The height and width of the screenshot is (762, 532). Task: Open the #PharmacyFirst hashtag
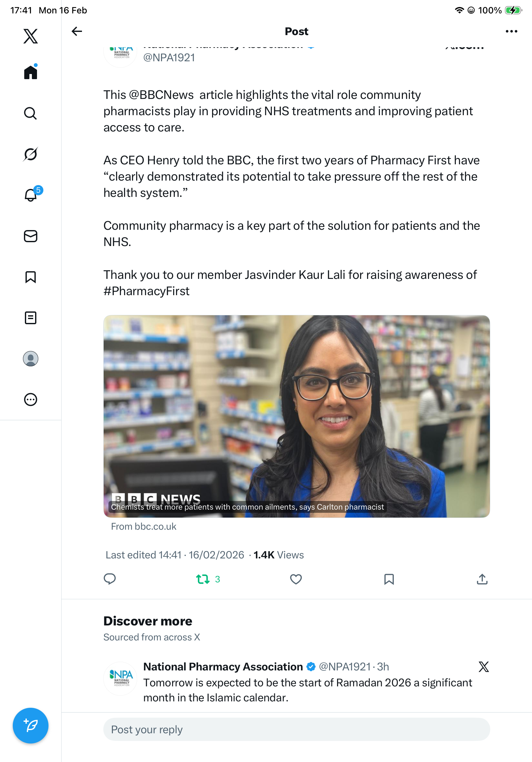pos(146,291)
